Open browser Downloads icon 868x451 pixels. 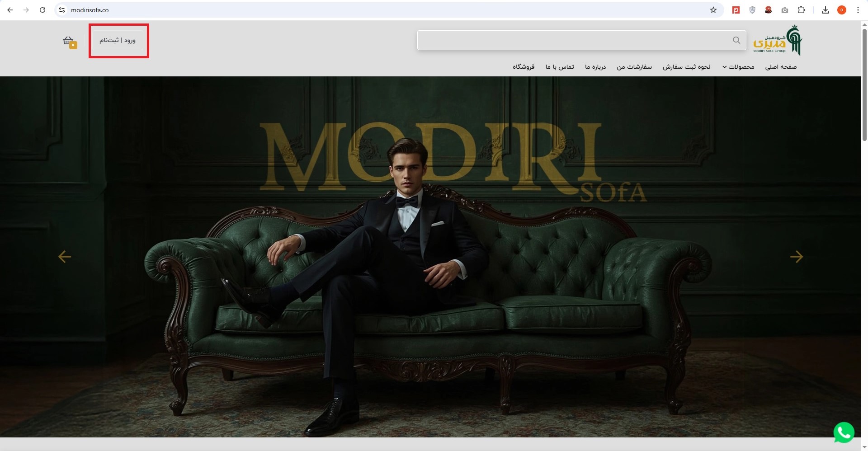pos(826,10)
